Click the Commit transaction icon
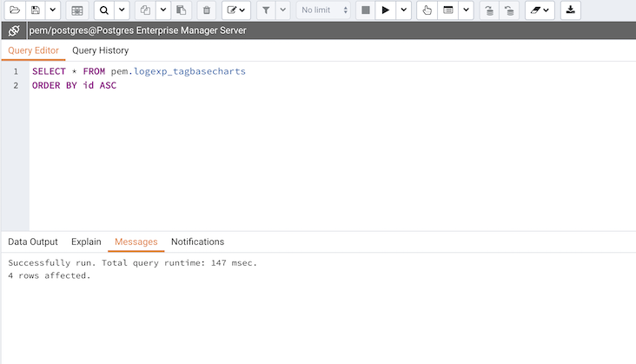The image size is (636, 364). pyautogui.click(x=489, y=10)
